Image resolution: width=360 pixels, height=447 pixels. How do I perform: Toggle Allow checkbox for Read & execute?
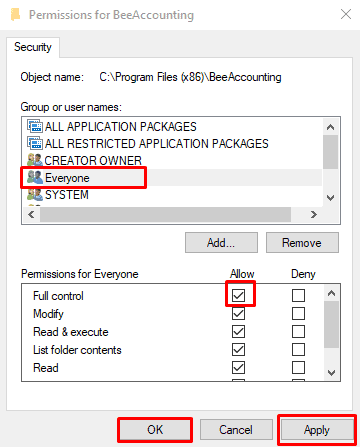coord(238,331)
